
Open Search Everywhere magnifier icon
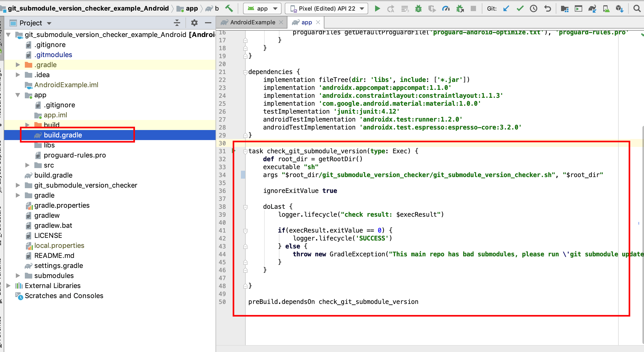click(637, 8)
